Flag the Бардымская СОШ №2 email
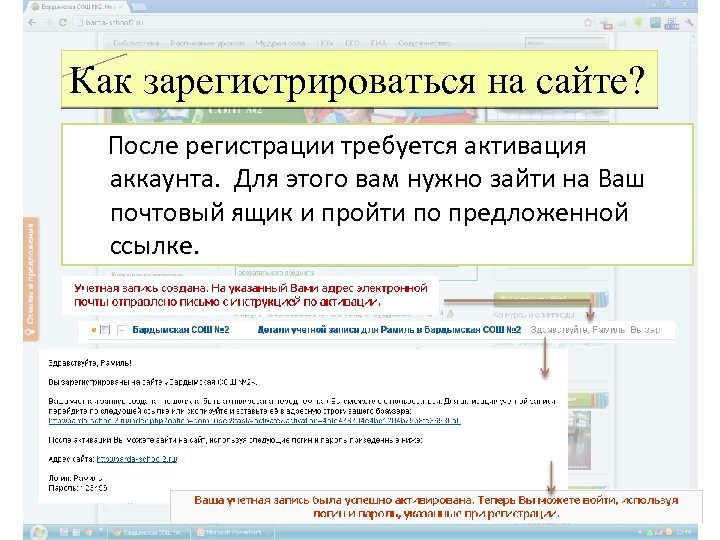The height and width of the screenshot is (540, 720). pyautogui.click(x=121, y=329)
